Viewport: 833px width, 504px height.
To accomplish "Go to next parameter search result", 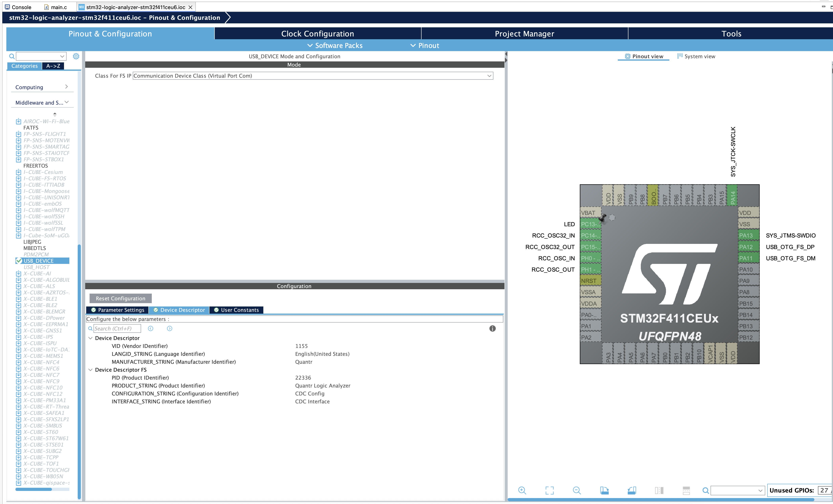I will 170,328.
